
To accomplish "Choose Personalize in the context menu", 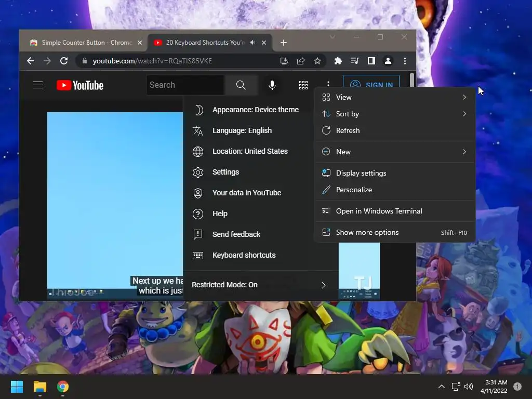I will pyautogui.click(x=395, y=190).
